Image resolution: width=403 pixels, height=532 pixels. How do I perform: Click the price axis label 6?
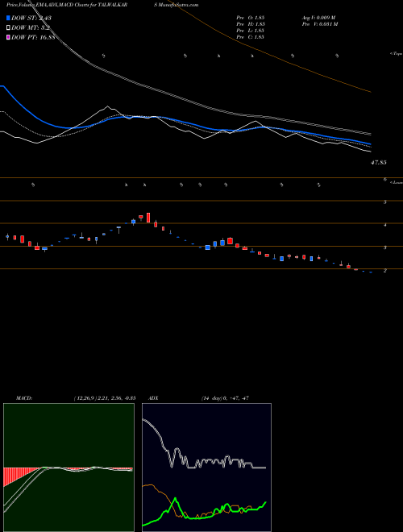[x=385, y=180]
